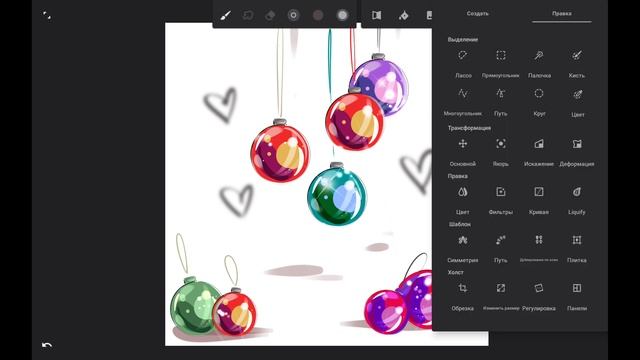Undo the last stroke with the arrow
This screenshot has width=640, height=360.
pos(47,345)
